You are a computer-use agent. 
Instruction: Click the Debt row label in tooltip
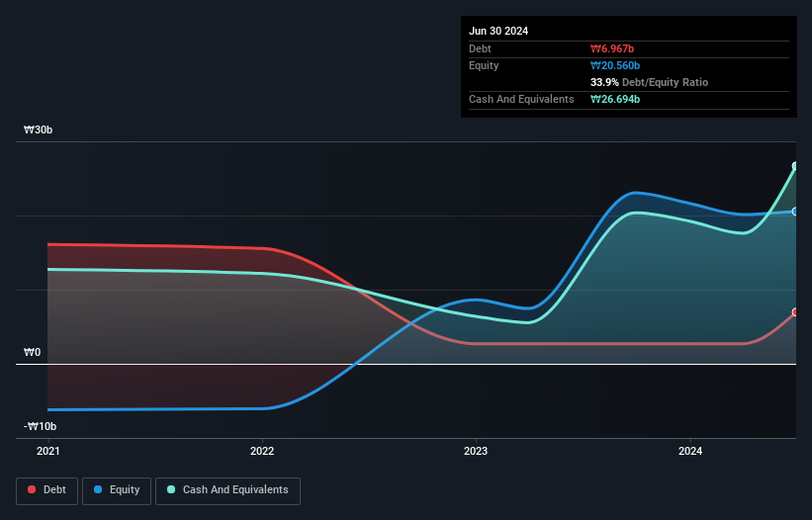480,48
